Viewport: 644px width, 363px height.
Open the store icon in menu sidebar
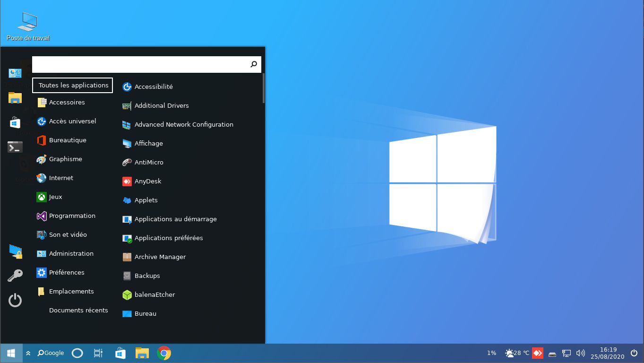pyautogui.click(x=15, y=122)
